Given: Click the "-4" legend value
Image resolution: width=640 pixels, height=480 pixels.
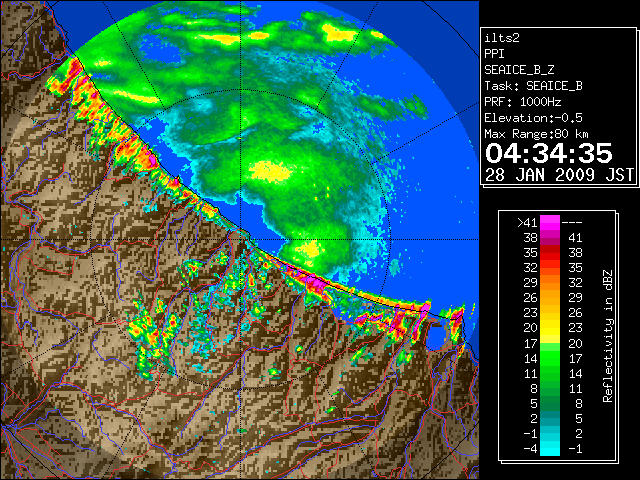Looking at the screenshot, I should pos(530,449).
